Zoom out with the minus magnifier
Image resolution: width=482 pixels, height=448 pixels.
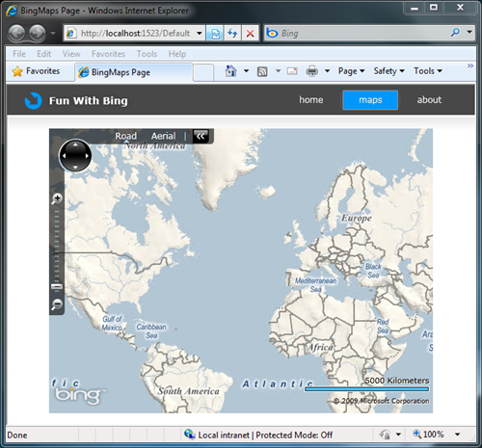(57, 304)
